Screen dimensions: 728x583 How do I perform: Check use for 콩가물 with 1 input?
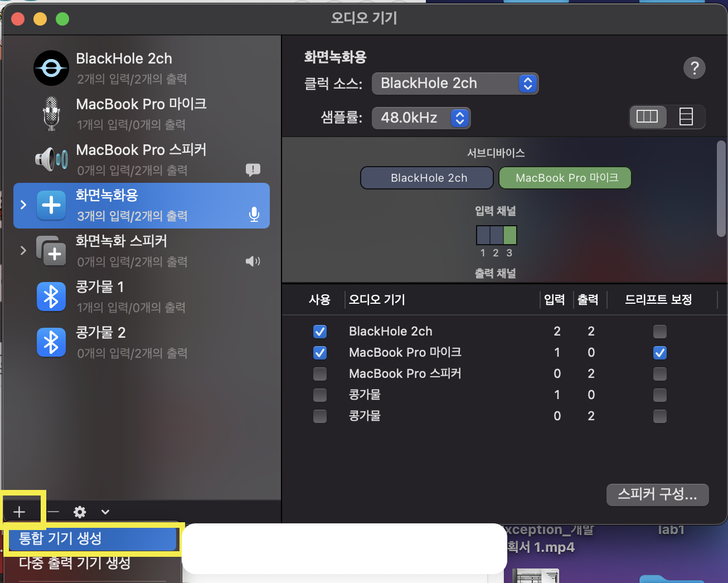(x=320, y=395)
